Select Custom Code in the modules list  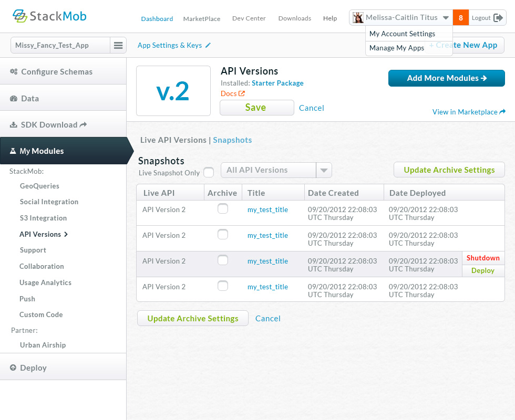click(41, 314)
